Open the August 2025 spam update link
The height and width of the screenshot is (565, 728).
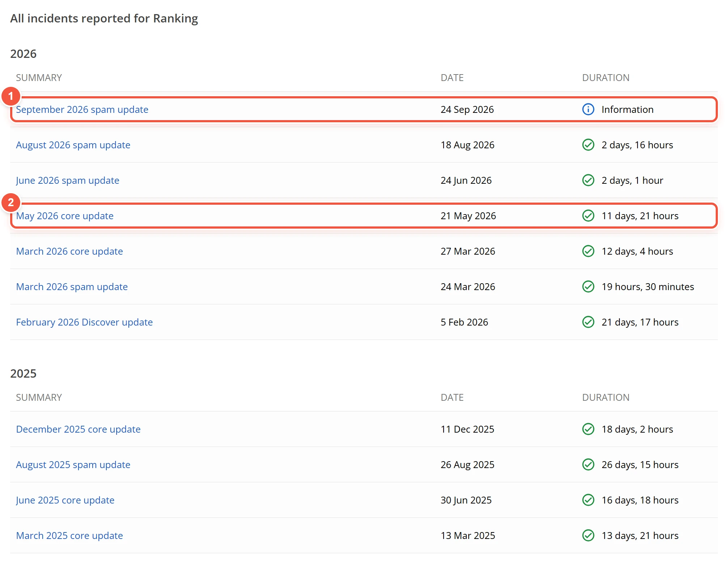(73, 465)
